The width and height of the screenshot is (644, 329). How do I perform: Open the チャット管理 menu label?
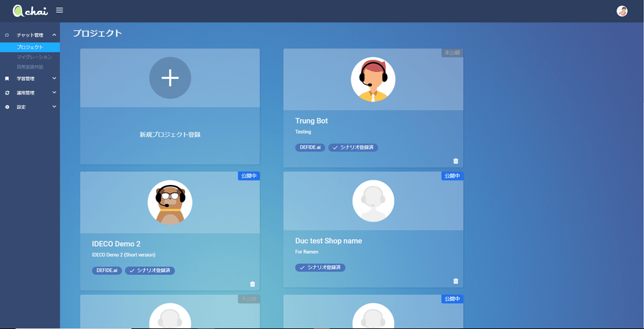29,36
